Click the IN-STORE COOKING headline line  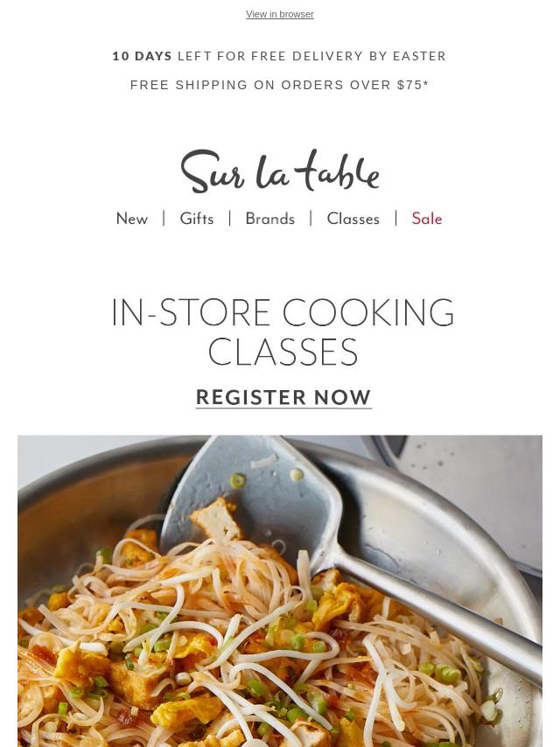click(283, 312)
